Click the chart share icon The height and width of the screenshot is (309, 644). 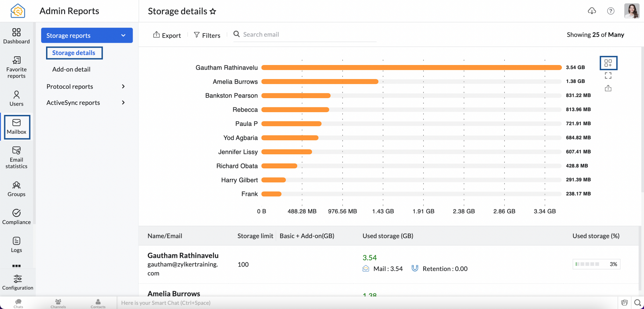pyautogui.click(x=608, y=88)
